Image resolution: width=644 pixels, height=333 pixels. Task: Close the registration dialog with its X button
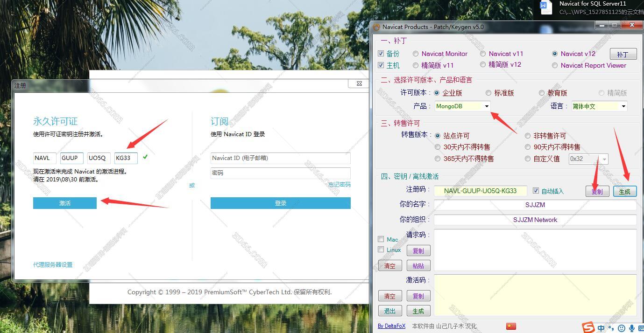point(359,83)
